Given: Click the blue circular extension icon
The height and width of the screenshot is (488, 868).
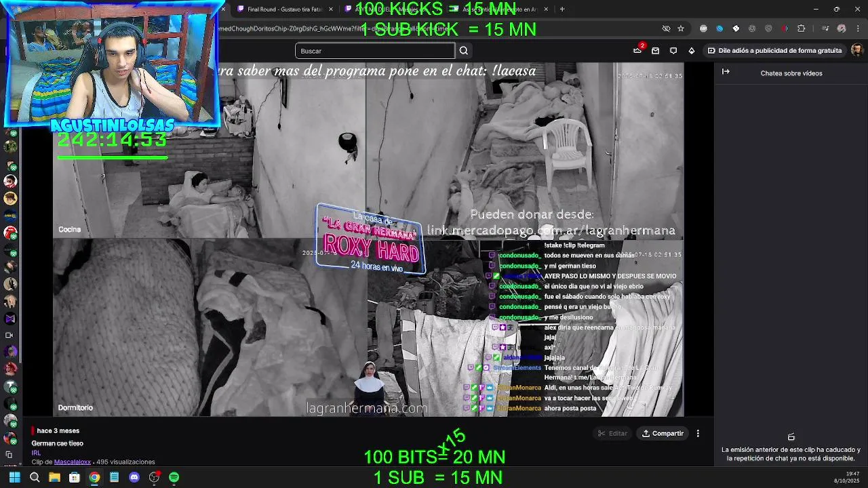Looking at the screenshot, I should point(719,28).
